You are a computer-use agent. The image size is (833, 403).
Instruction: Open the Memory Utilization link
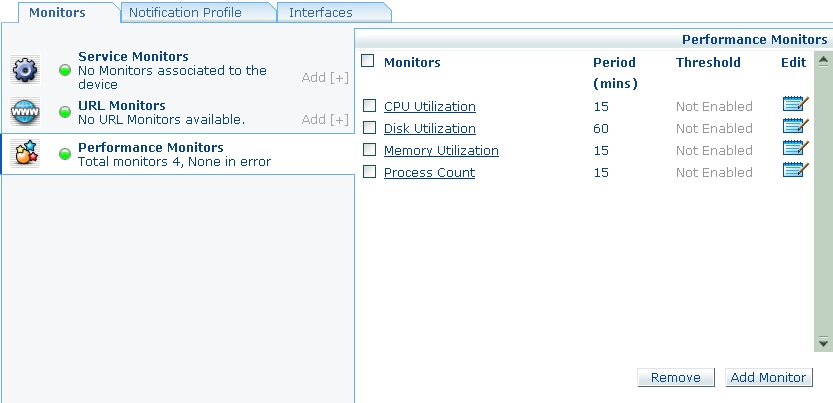441,151
